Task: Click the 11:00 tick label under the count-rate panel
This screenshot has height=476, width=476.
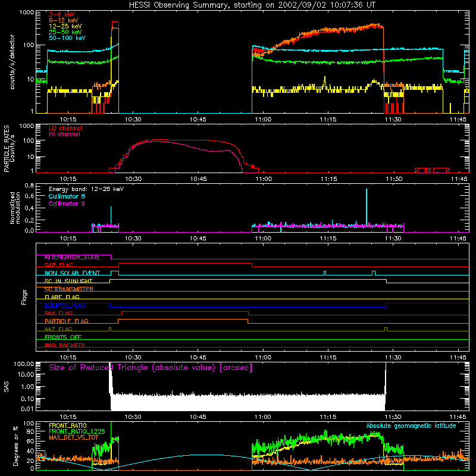Action: click(263, 120)
